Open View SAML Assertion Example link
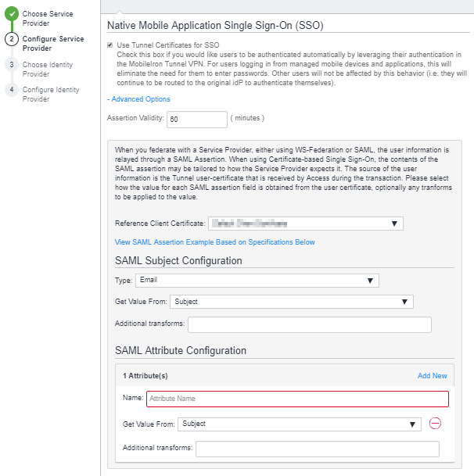Image resolution: width=474 pixels, height=476 pixels. pyautogui.click(x=214, y=242)
